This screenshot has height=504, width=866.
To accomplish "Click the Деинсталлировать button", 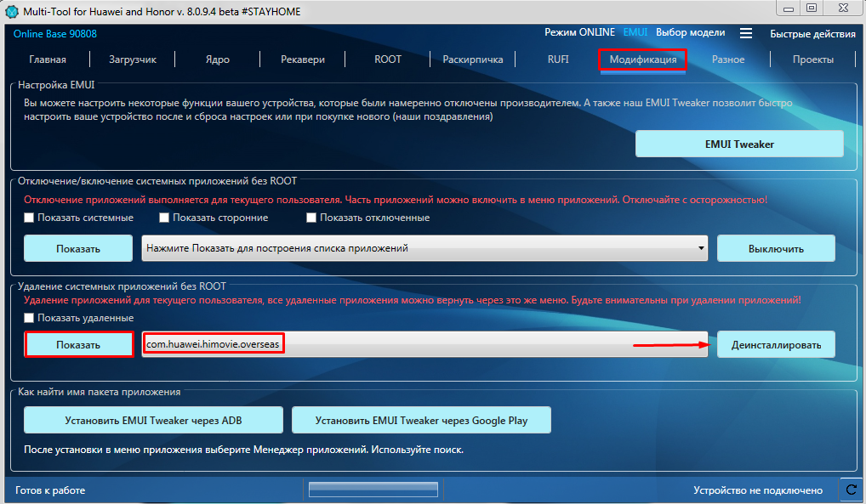I will pos(776,344).
